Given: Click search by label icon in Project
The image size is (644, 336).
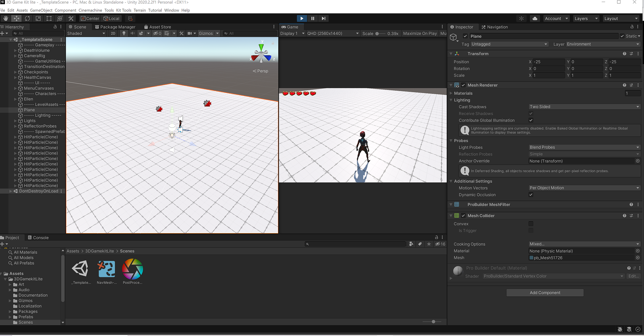Looking at the screenshot, I should click(x=420, y=244).
